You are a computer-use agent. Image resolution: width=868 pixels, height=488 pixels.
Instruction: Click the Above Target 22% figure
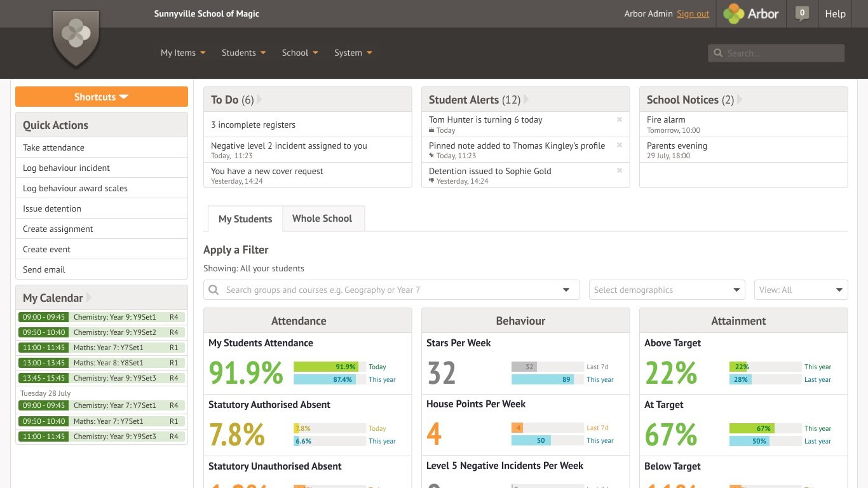(x=671, y=373)
